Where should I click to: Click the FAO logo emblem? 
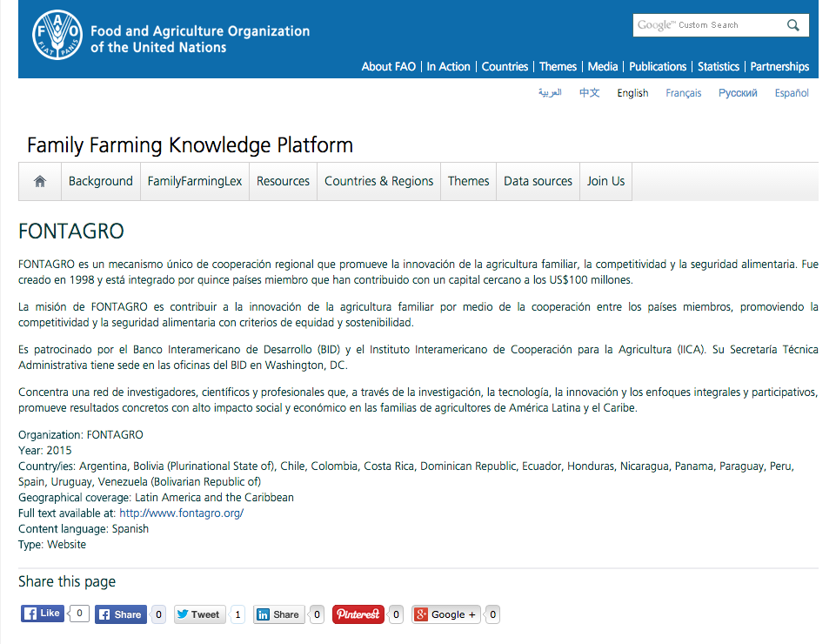pyautogui.click(x=57, y=35)
